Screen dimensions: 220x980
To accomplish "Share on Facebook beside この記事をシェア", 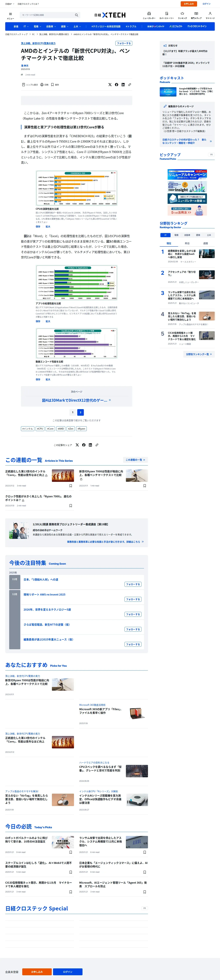I will click(x=84, y=445).
